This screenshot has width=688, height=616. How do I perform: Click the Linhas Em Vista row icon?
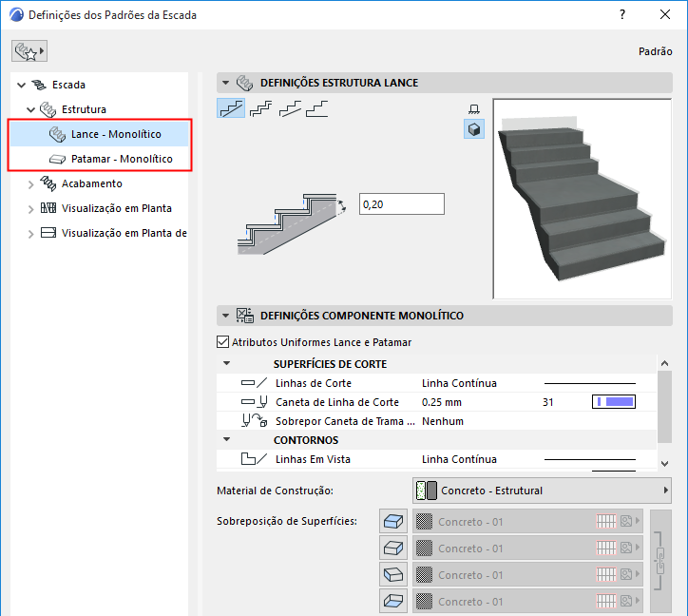click(254, 459)
